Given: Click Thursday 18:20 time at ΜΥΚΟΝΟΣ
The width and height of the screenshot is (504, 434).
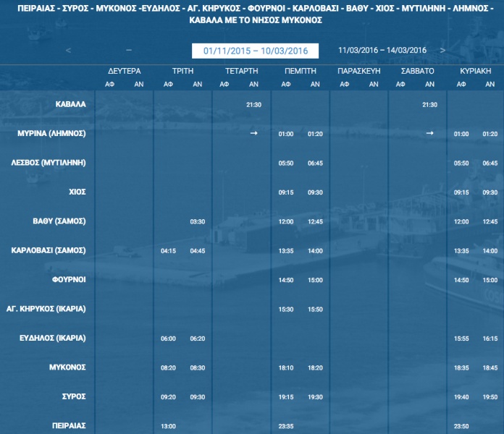Looking at the screenshot, I should [x=315, y=367].
